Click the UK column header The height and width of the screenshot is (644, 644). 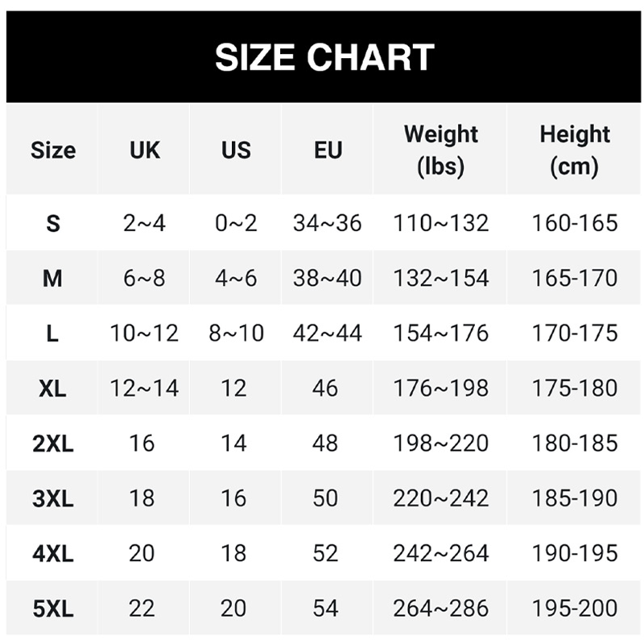[145, 151]
